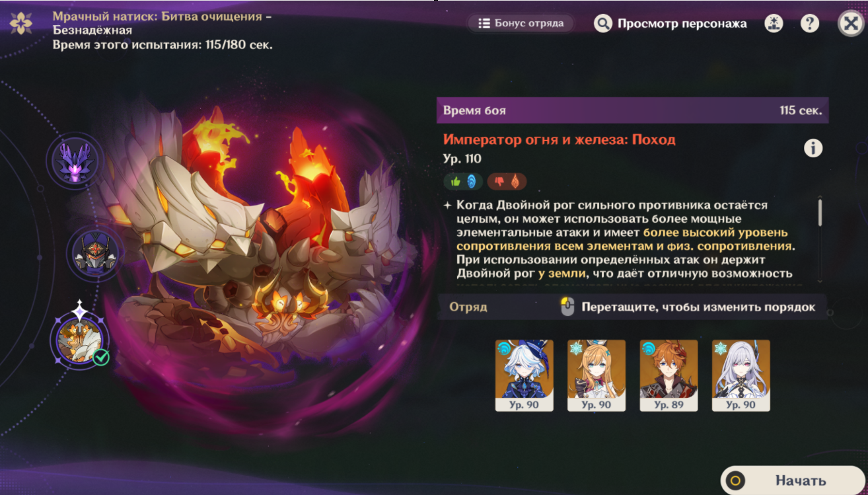
Task: Open the help question mark icon
Action: [809, 24]
